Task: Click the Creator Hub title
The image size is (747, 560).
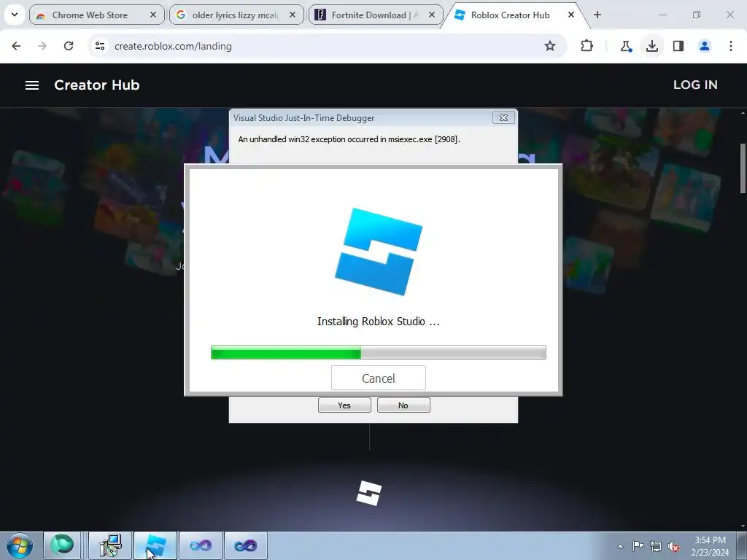Action: [x=97, y=85]
